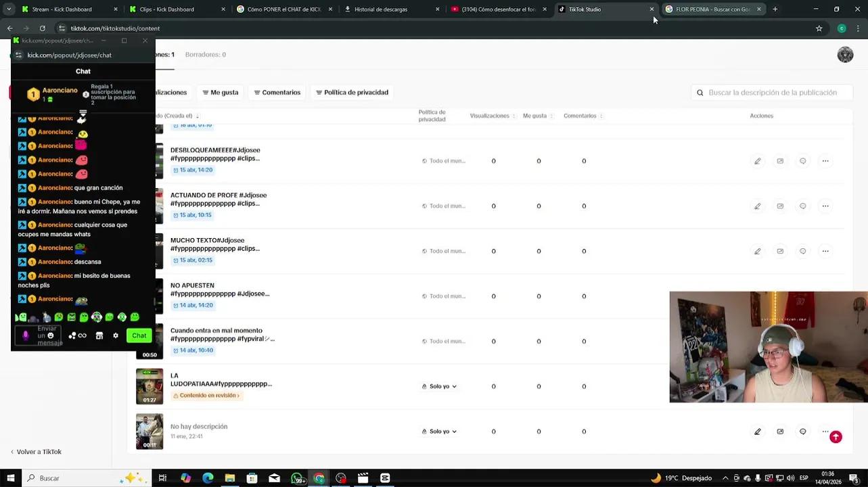This screenshot has height=487, width=868.
Task: Click red scroll-to-top arrow button
Action: coord(836,437)
